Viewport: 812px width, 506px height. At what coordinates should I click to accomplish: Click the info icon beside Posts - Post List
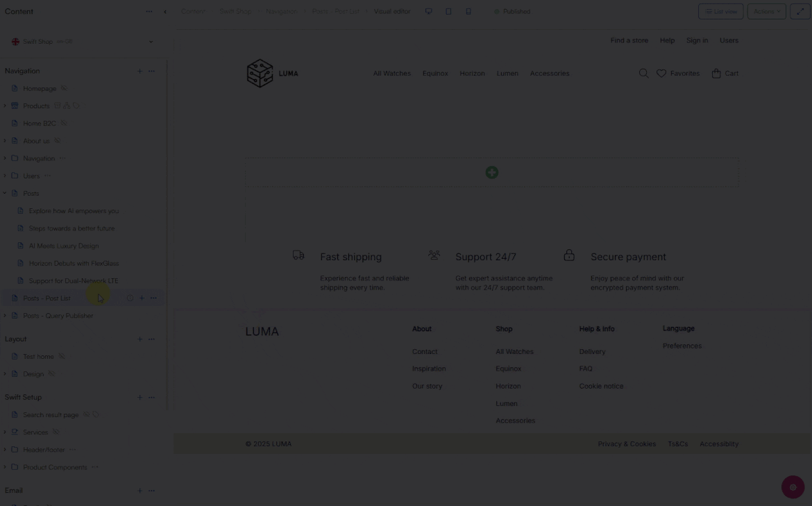[x=130, y=298]
